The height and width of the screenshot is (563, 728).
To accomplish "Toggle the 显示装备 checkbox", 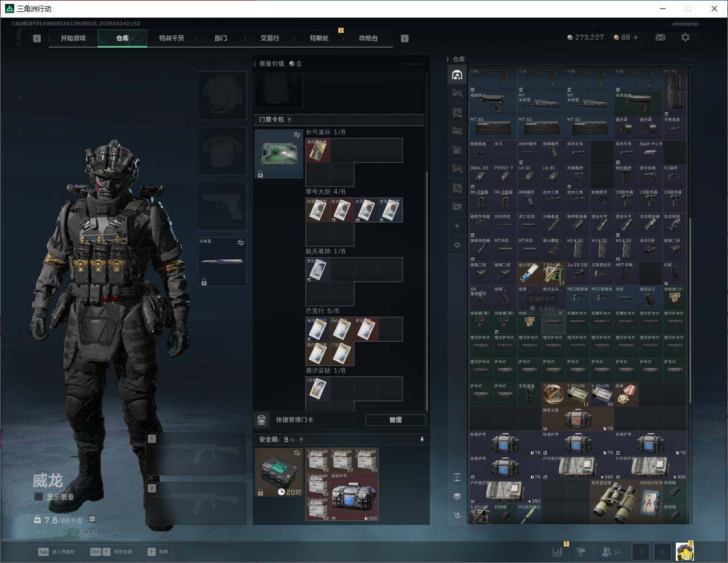I will 39,497.
